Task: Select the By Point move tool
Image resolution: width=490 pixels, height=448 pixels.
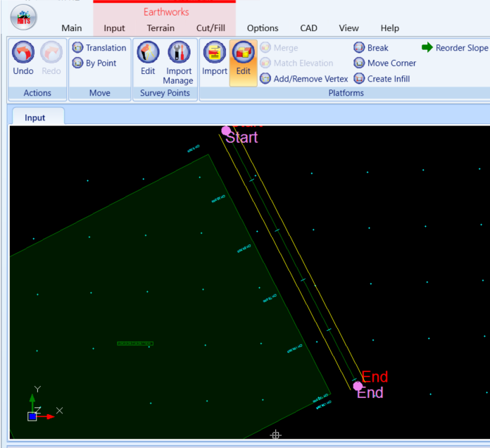Action: (x=94, y=63)
